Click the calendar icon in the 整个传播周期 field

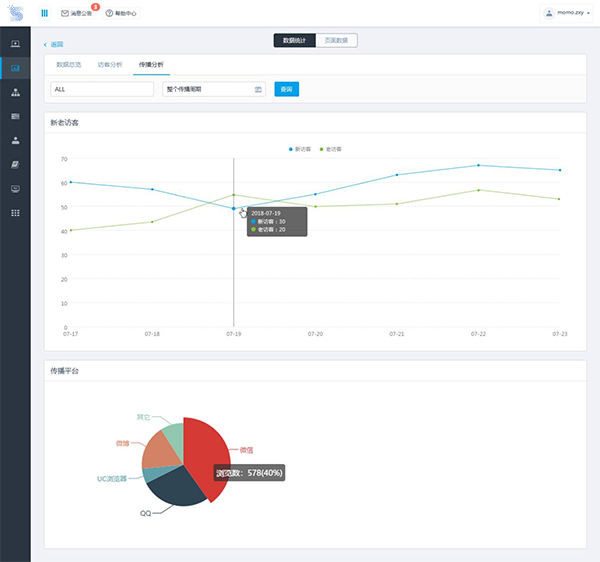258,89
